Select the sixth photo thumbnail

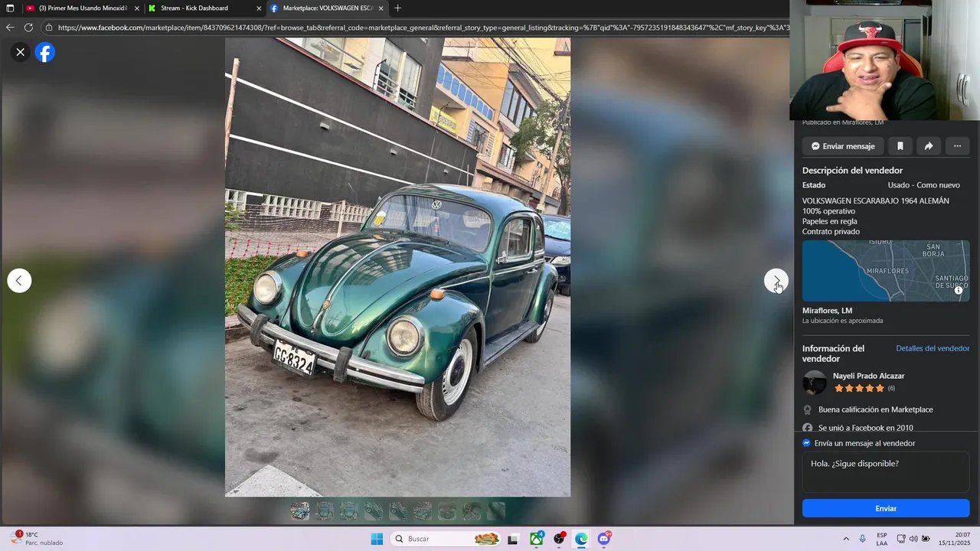[423, 510]
